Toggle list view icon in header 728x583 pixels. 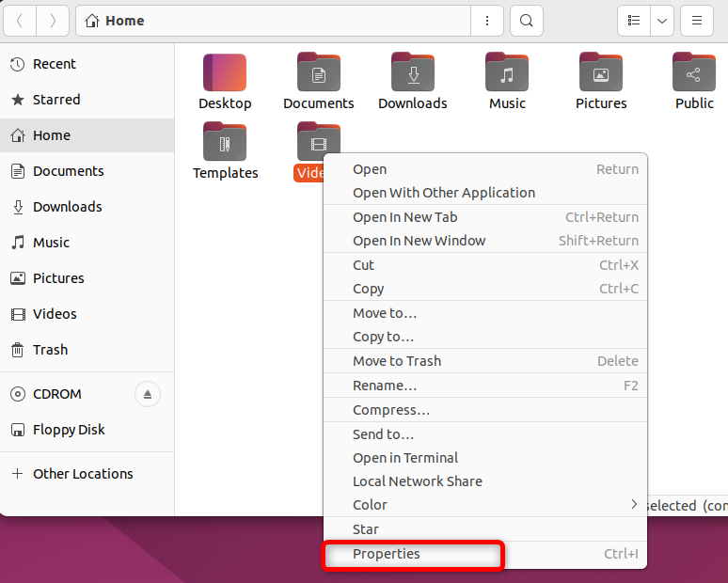pyautogui.click(x=634, y=21)
